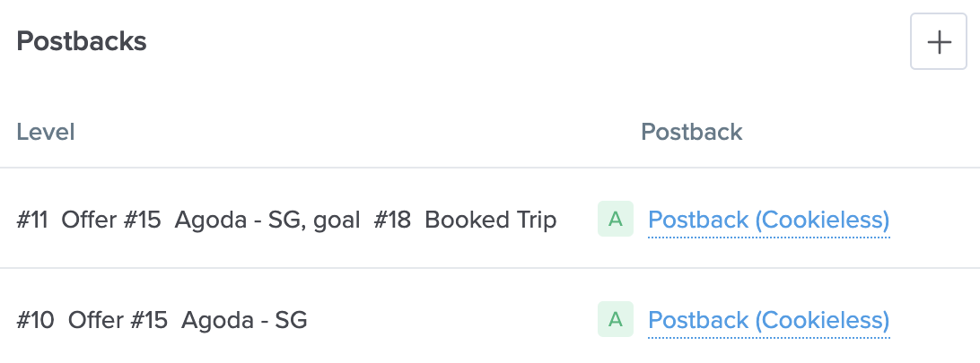Image resolution: width=980 pixels, height=363 pixels.
Task: Click the plus icon to add postback
Action: coord(939,42)
